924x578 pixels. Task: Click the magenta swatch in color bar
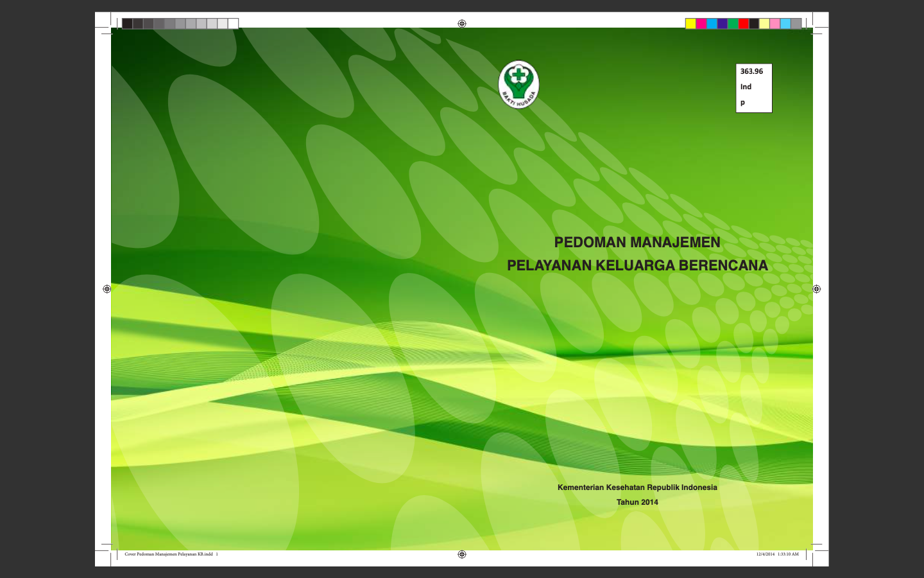701,24
